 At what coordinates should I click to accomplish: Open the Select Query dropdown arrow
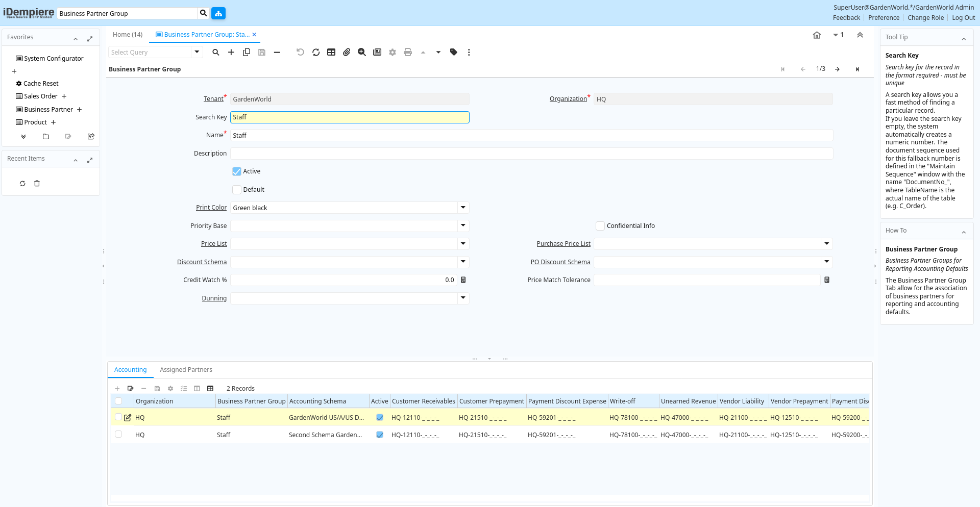(x=197, y=52)
